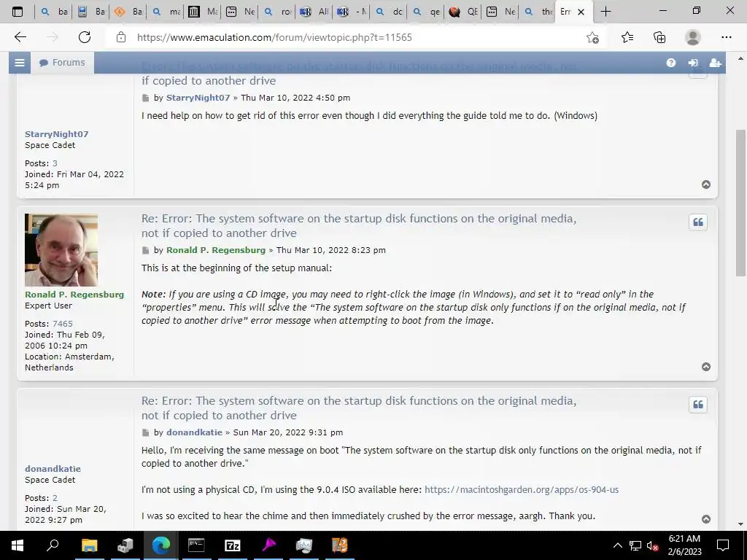
Task: Open 7-Zip from taskbar
Action: pyautogui.click(x=233, y=545)
